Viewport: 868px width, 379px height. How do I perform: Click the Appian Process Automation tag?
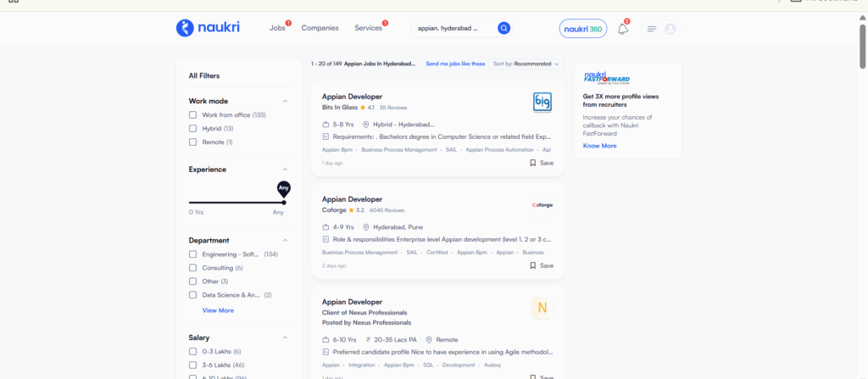point(500,149)
